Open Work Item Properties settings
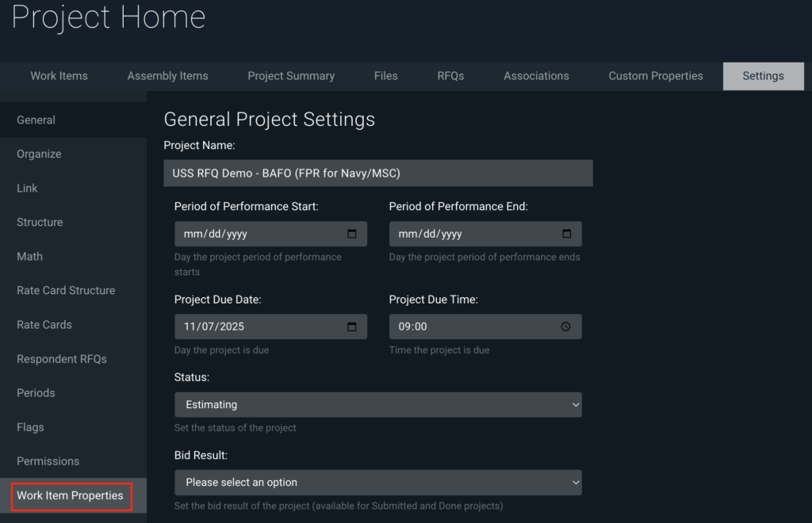Image resolution: width=812 pixels, height=523 pixels. tap(70, 496)
